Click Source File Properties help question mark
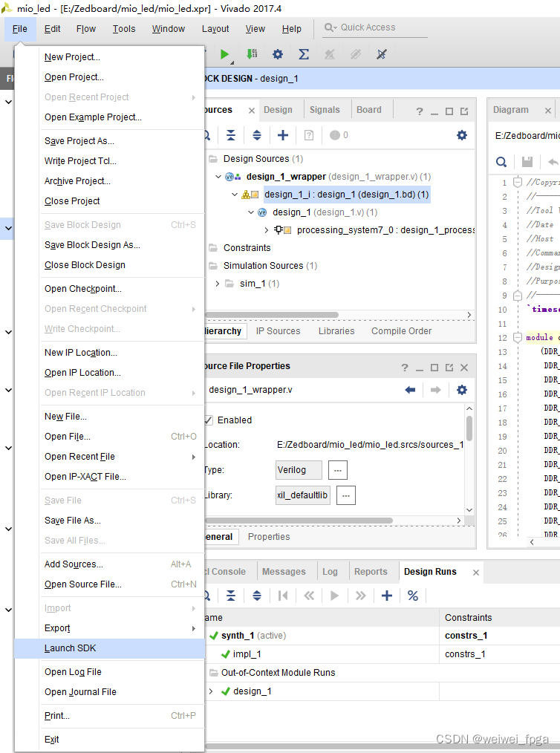 tap(404, 368)
